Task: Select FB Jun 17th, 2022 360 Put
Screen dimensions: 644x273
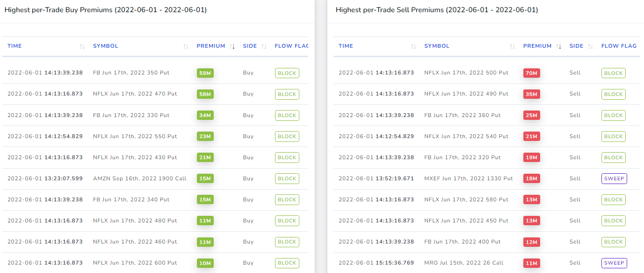Action: point(463,115)
